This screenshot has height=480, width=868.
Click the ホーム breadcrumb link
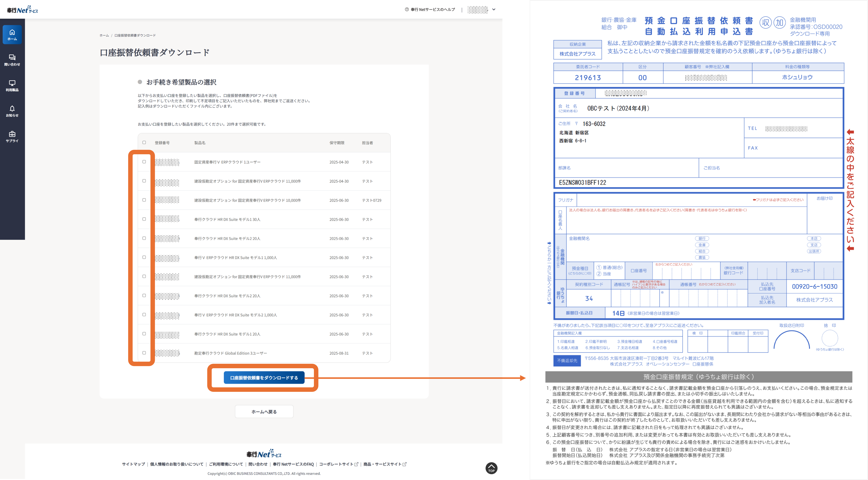[104, 35]
